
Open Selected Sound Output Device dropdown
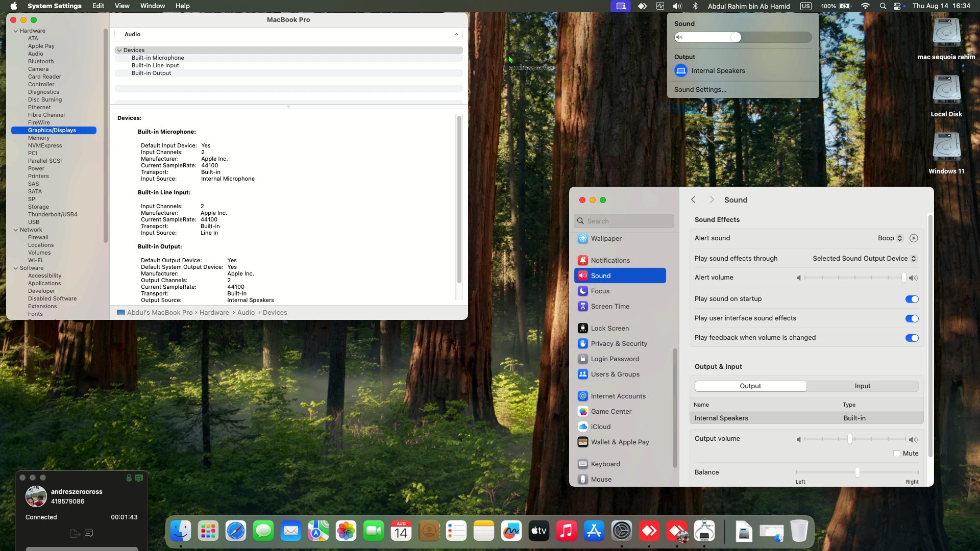click(865, 259)
